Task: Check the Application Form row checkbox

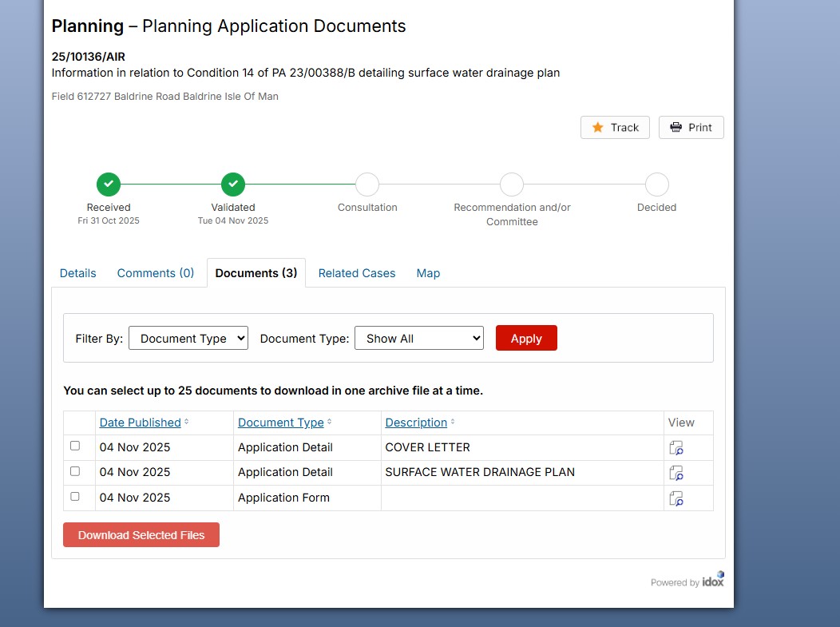Action: pyautogui.click(x=75, y=497)
